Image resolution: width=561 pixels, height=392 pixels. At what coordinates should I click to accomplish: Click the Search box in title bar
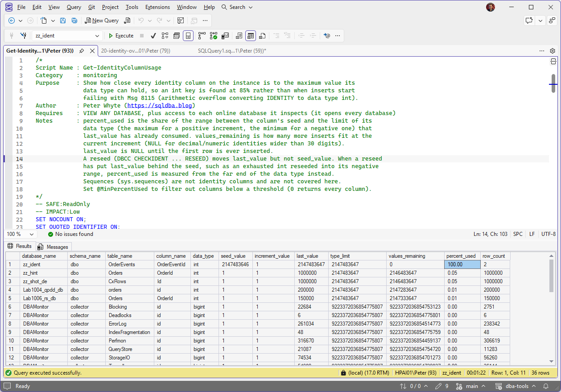coord(237,7)
